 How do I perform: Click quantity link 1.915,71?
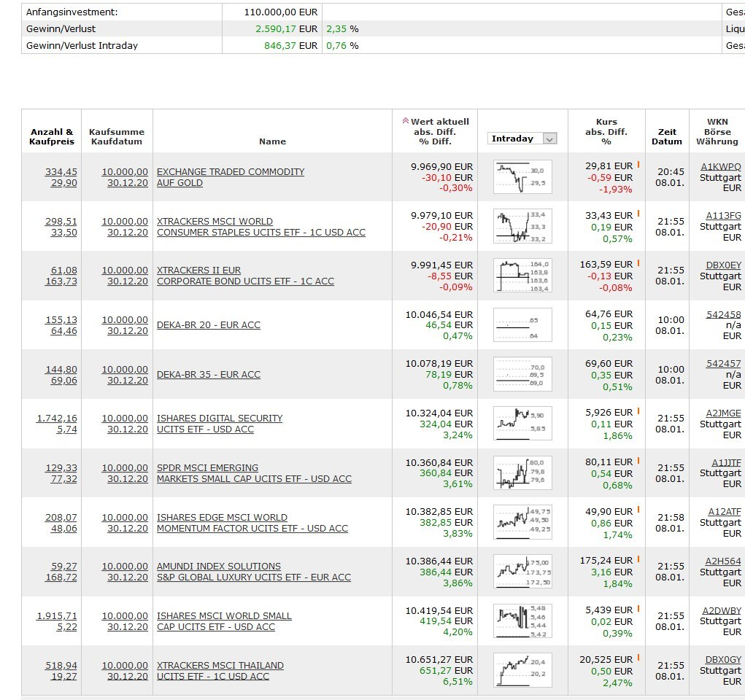[x=56, y=616]
